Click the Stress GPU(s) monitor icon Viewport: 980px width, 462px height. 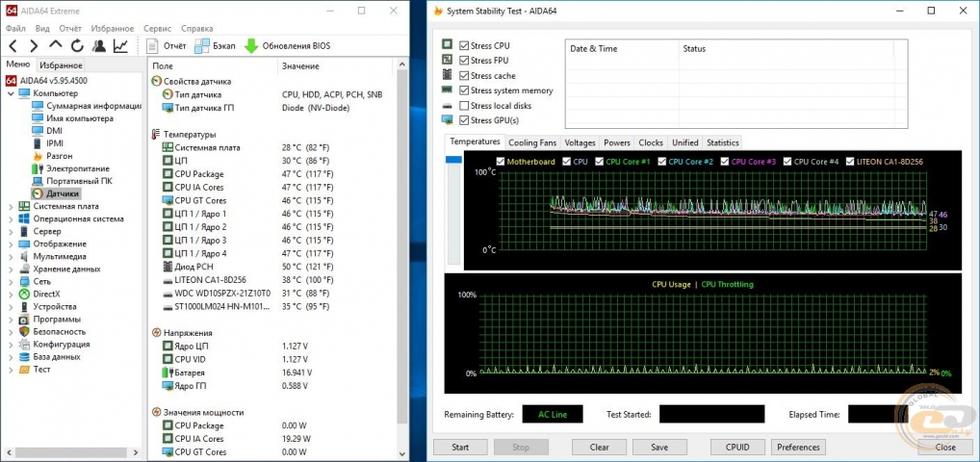click(447, 119)
